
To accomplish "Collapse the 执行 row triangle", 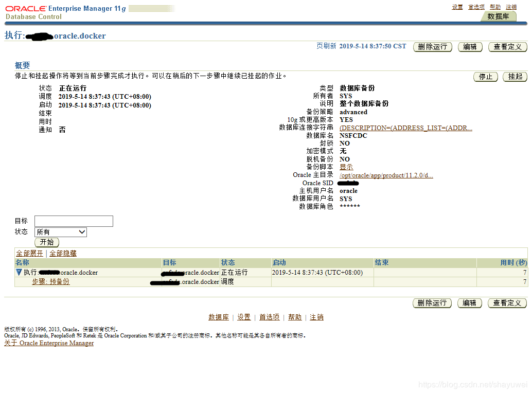I will [19, 272].
